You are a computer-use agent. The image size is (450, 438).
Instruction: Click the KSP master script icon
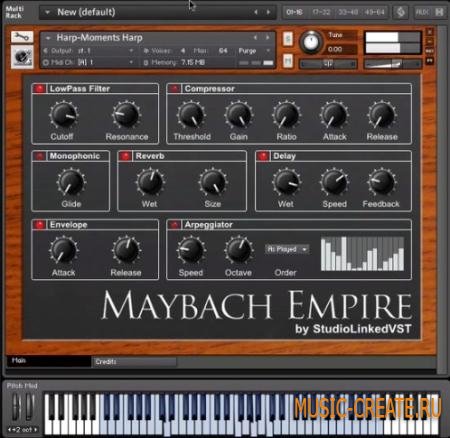click(x=400, y=12)
